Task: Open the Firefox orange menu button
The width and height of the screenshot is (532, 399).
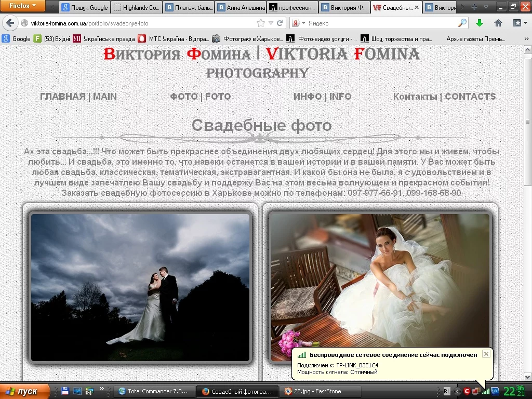Action: point(22,6)
